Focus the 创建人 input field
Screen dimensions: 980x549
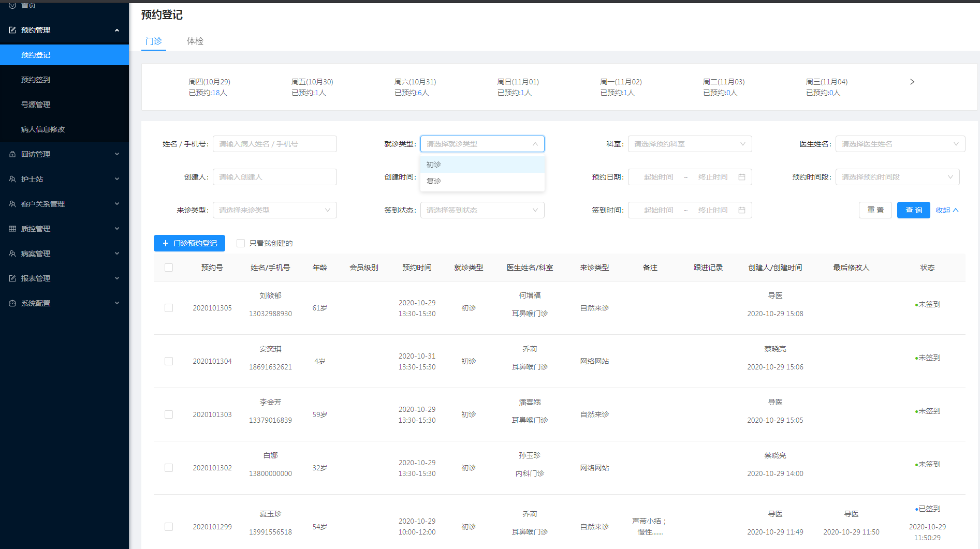(x=275, y=177)
